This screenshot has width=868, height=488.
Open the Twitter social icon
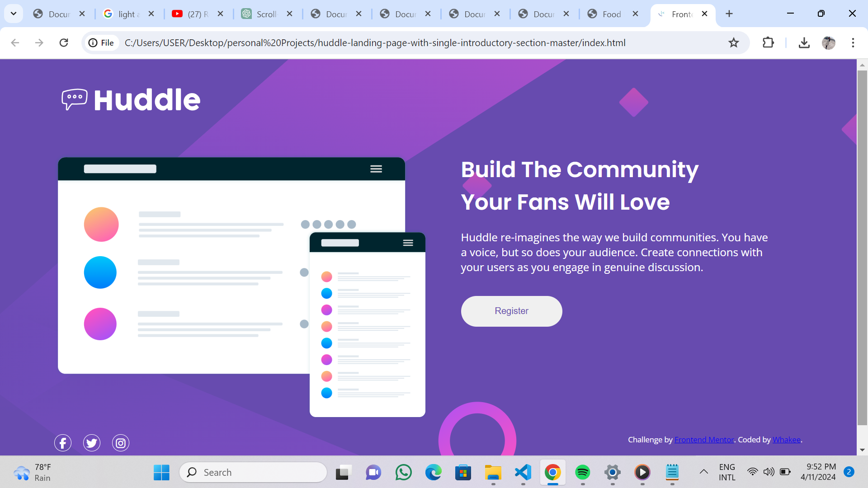coord(92,443)
